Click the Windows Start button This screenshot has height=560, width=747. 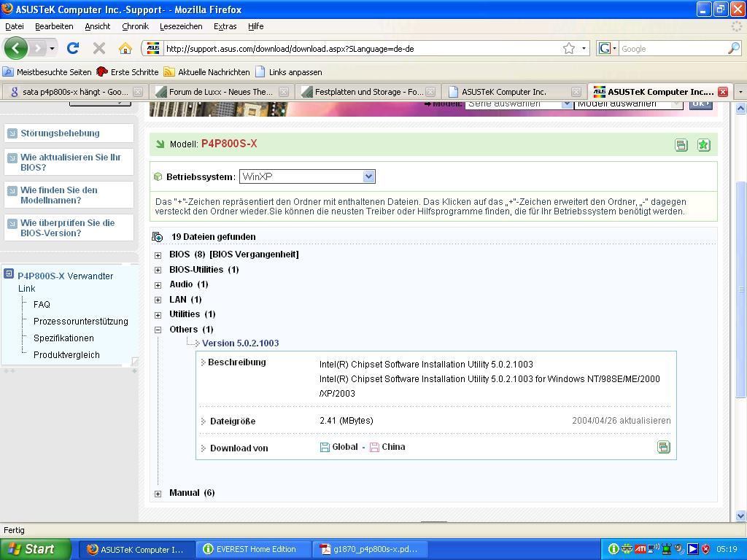tap(35, 549)
